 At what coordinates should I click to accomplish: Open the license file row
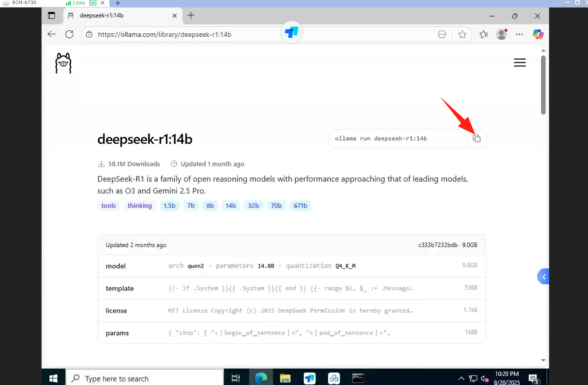pos(292,311)
